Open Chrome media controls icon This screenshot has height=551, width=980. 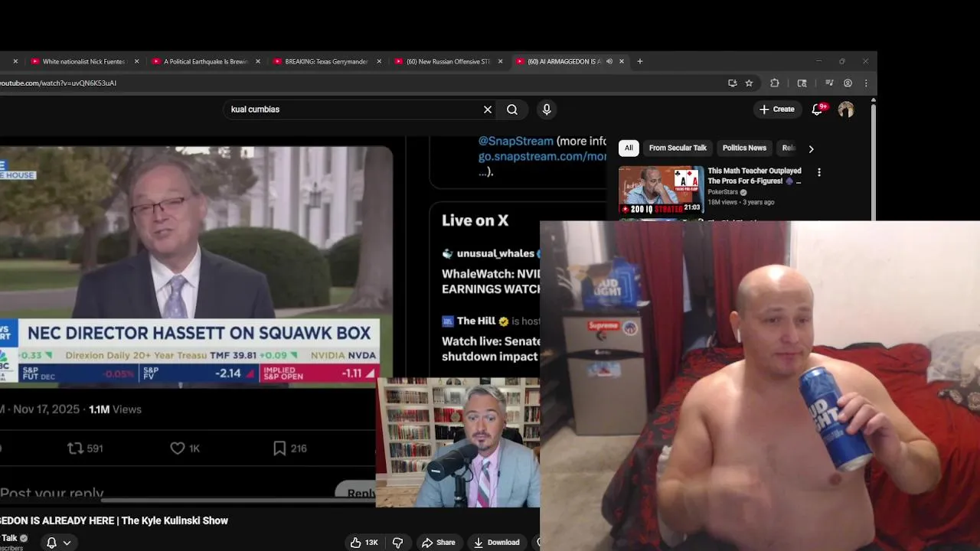(828, 83)
